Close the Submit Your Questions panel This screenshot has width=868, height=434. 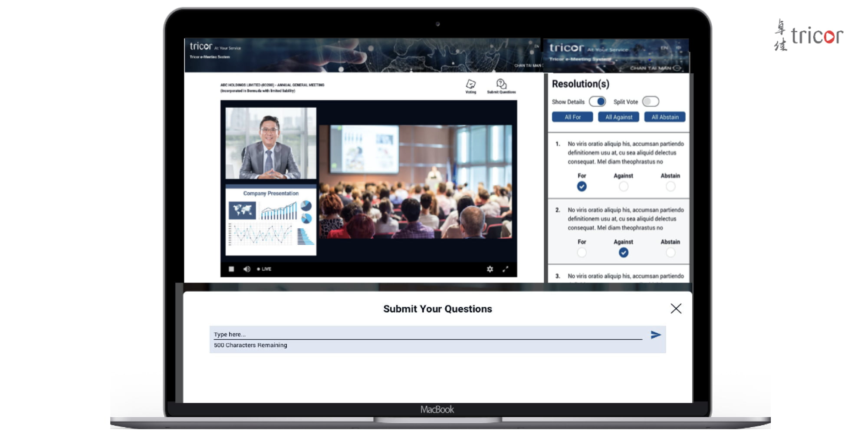[x=676, y=309]
